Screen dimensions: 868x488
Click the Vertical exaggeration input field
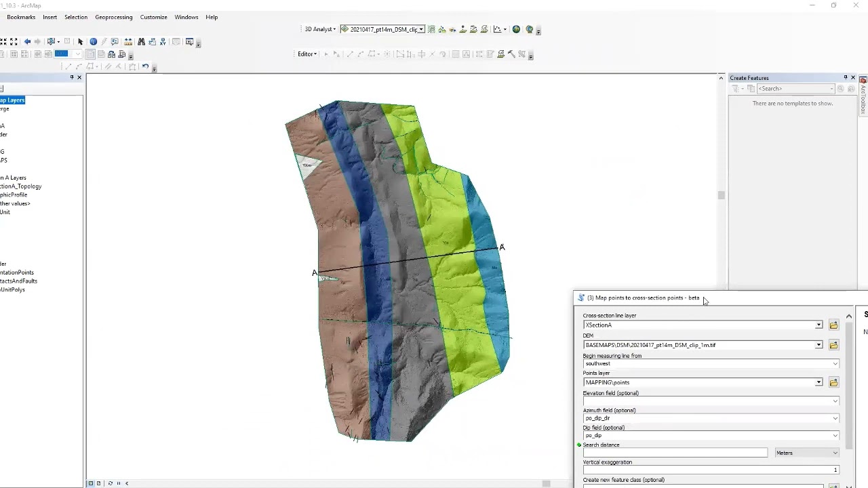711,470
